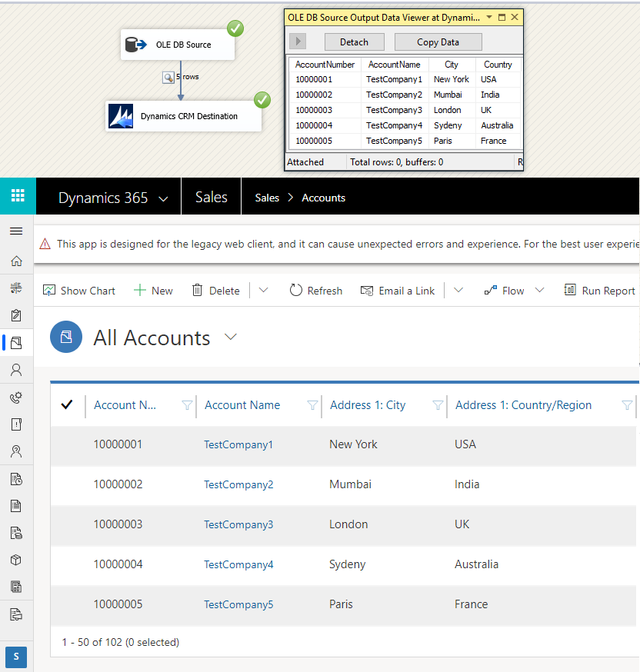The height and width of the screenshot is (672, 640).
Task: Filter the Address 1: Country/Region column
Action: click(x=627, y=405)
